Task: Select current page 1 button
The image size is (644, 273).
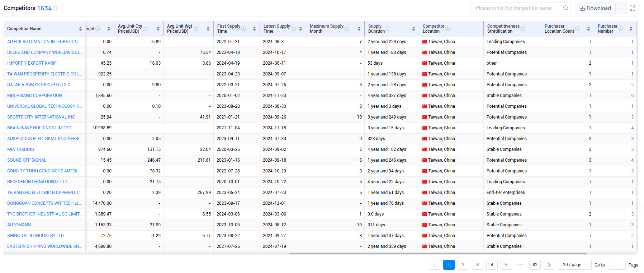Action: coord(449,265)
